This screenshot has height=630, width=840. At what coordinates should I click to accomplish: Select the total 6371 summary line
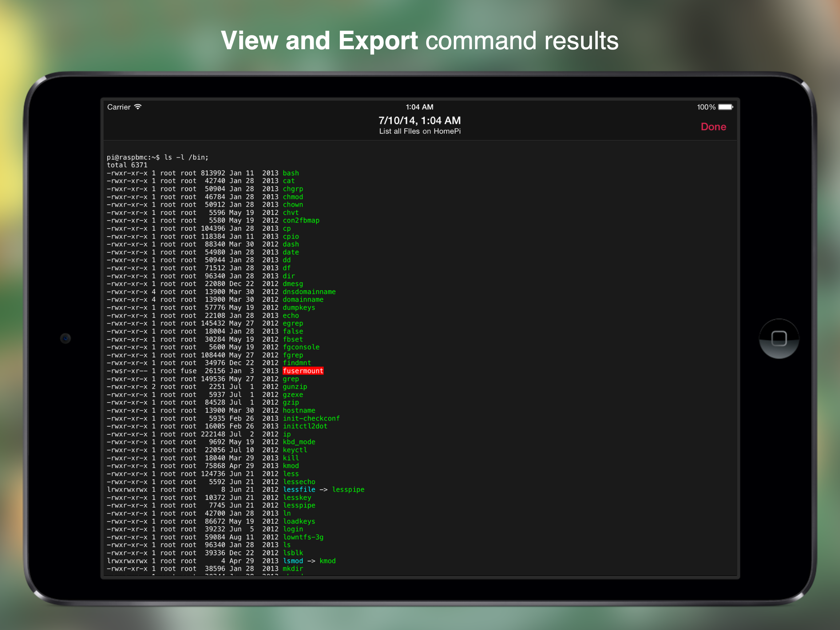[x=127, y=165]
